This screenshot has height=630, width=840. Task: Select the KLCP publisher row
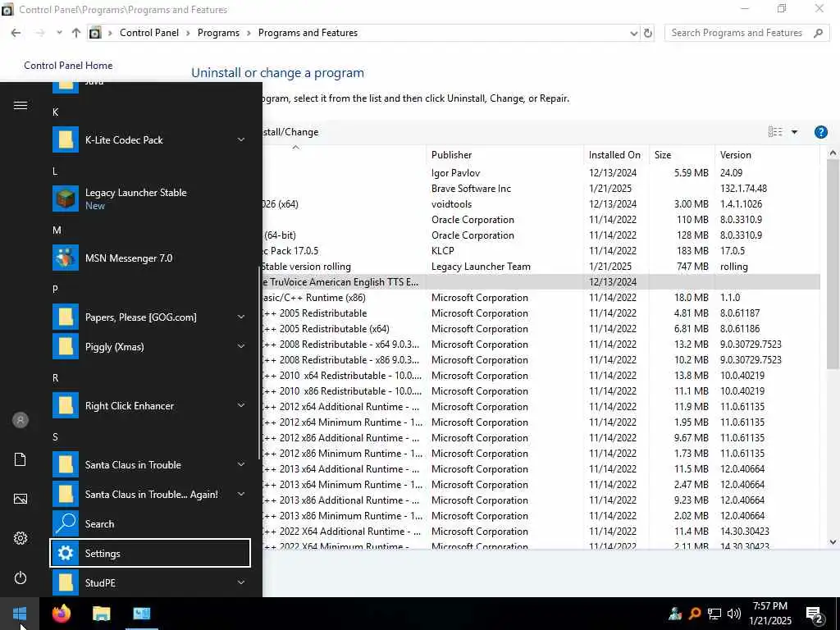click(541, 251)
